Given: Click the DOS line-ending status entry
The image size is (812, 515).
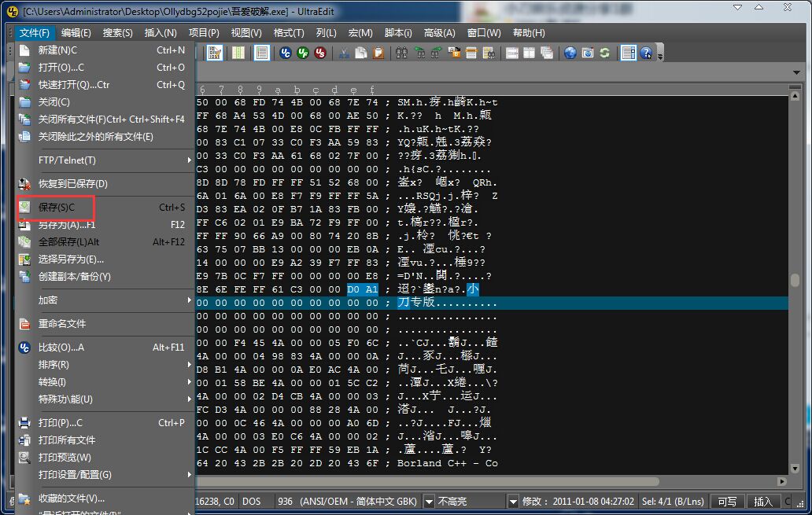Looking at the screenshot, I should (252, 502).
